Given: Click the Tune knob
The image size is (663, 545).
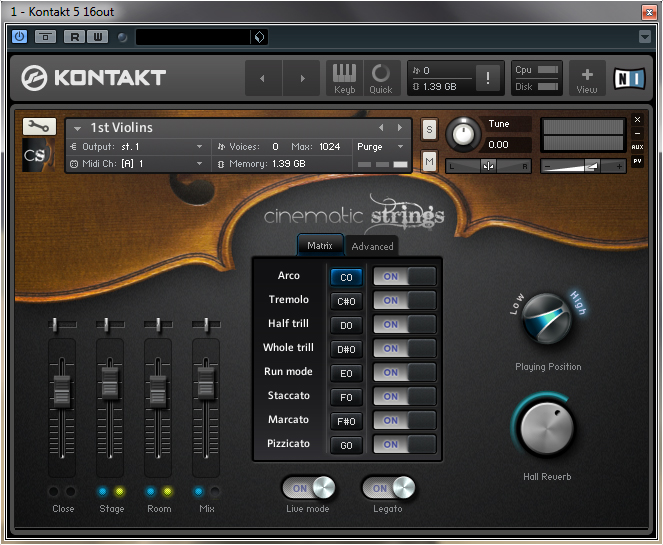Looking at the screenshot, I should [463, 135].
